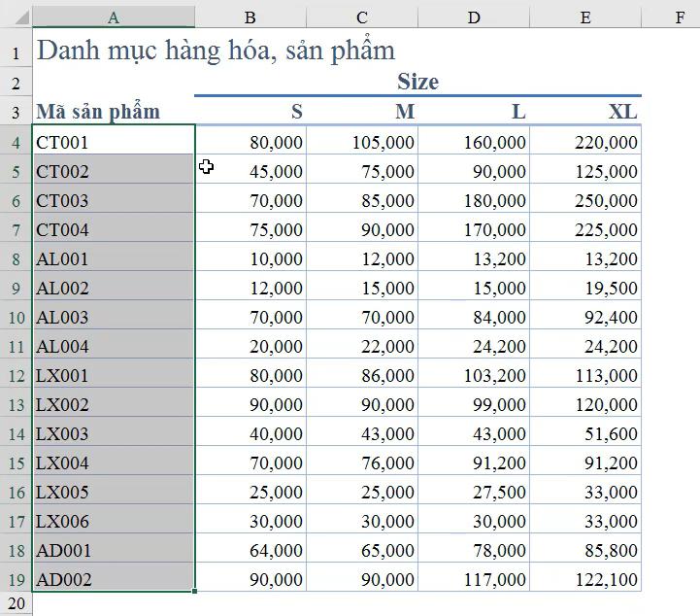Select column D header

[x=474, y=17]
